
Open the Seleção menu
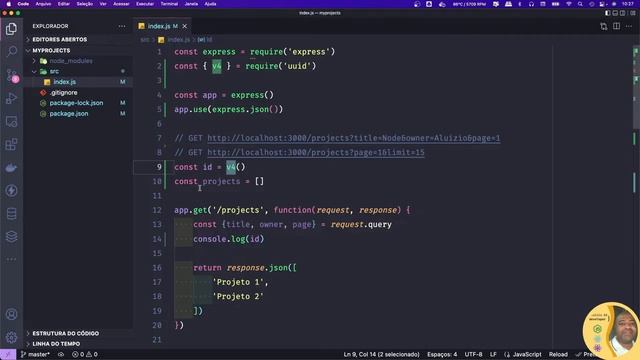pyautogui.click(x=84, y=4)
